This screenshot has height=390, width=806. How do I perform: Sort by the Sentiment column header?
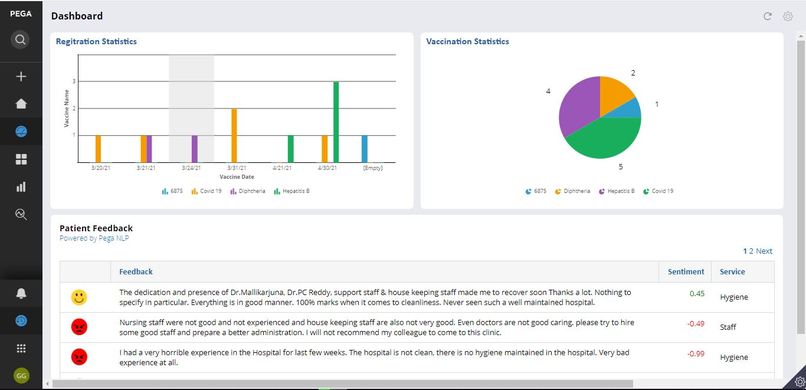(x=686, y=271)
